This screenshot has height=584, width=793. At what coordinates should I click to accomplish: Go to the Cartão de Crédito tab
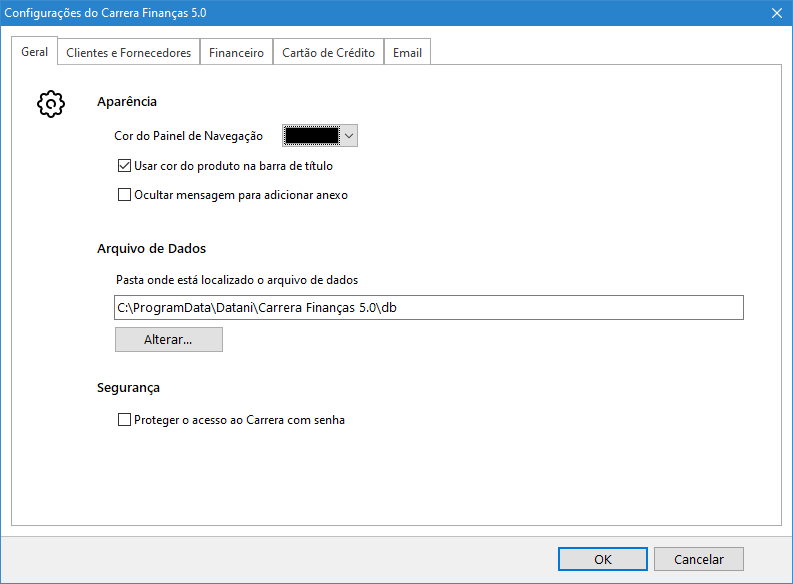click(328, 53)
